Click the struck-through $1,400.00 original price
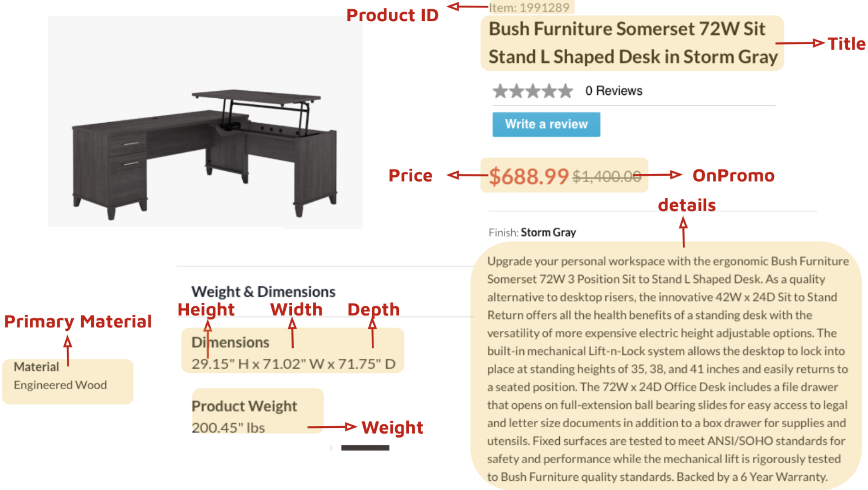This screenshot has width=868, height=490. tap(606, 177)
